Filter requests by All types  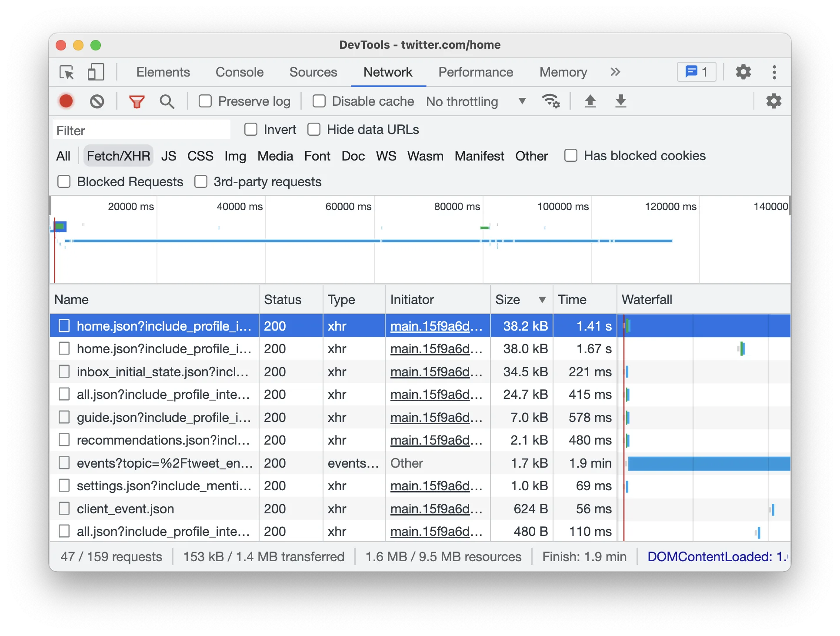63,156
